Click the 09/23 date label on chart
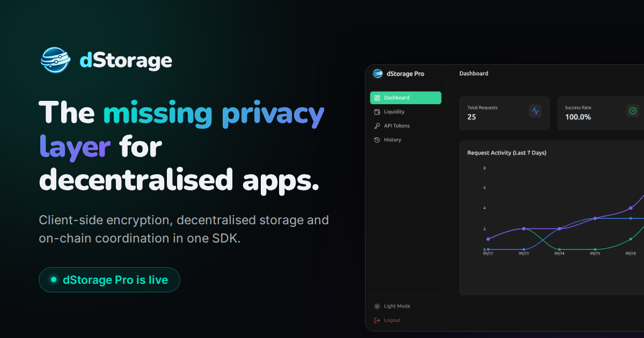The image size is (644, 338). tap(524, 254)
